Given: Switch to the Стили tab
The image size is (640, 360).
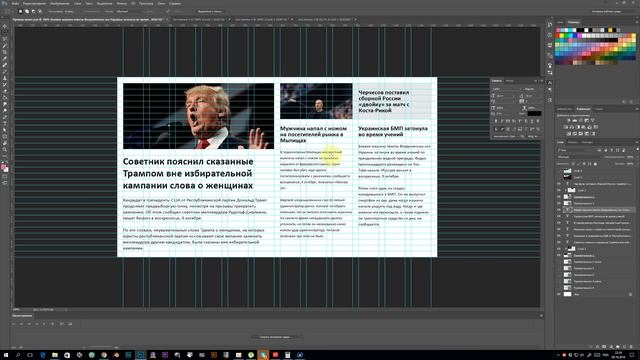Looking at the screenshot, I should pyautogui.click(x=598, y=109).
